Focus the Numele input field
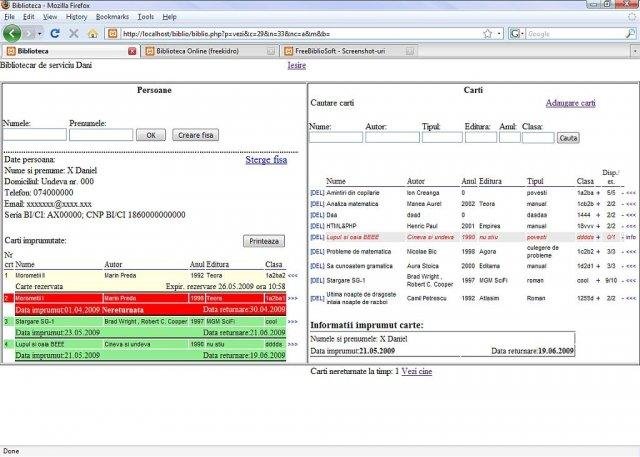The image size is (640, 457). pos(35,135)
